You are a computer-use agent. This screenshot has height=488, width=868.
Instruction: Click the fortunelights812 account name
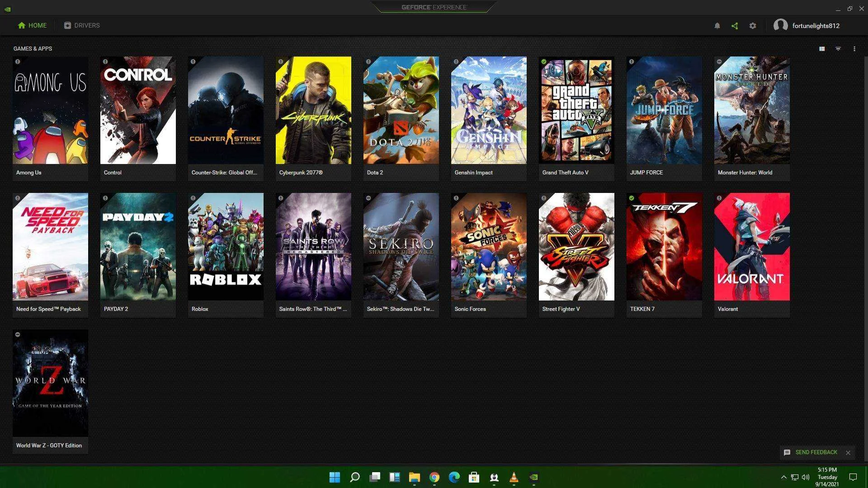pos(816,26)
